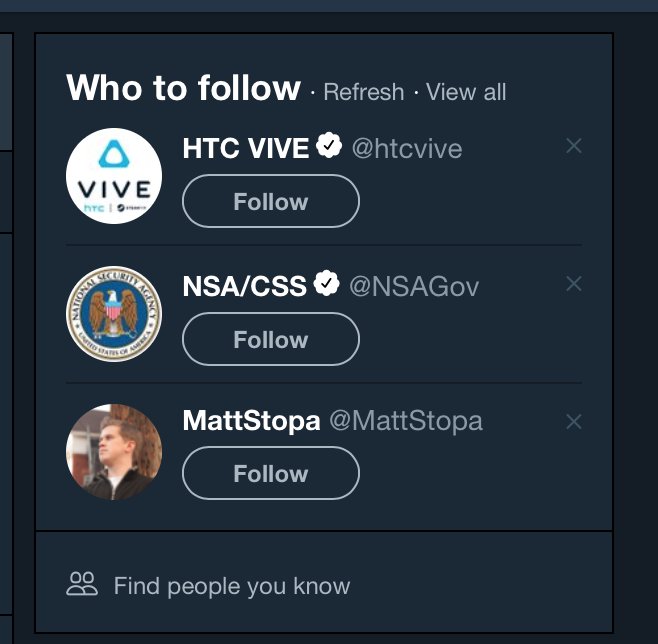Open View all suggestions
The width and height of the screenshot is (658, 644).
pyautogui.click(x=466, y=92)
